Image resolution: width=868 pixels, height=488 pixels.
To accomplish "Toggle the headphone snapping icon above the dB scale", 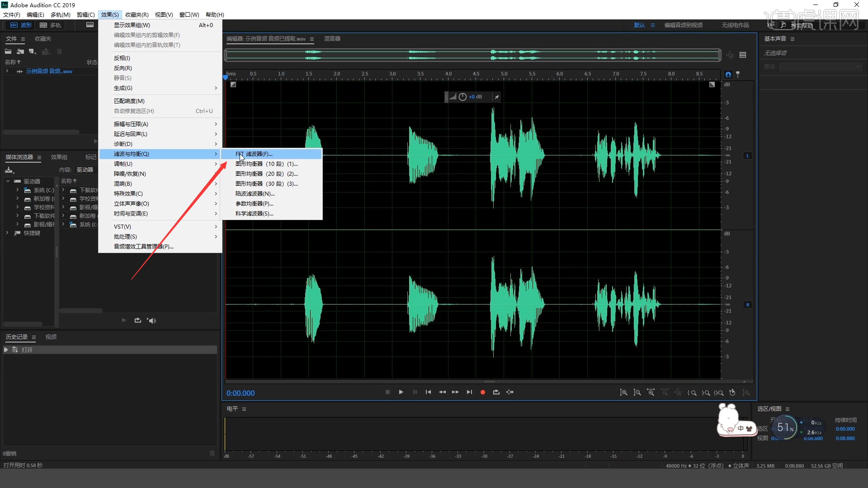I will pos(728,75).
